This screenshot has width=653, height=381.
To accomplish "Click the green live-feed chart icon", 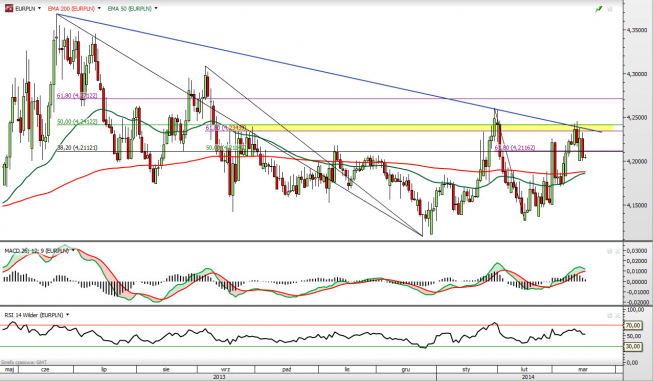I will pos(599,9).
